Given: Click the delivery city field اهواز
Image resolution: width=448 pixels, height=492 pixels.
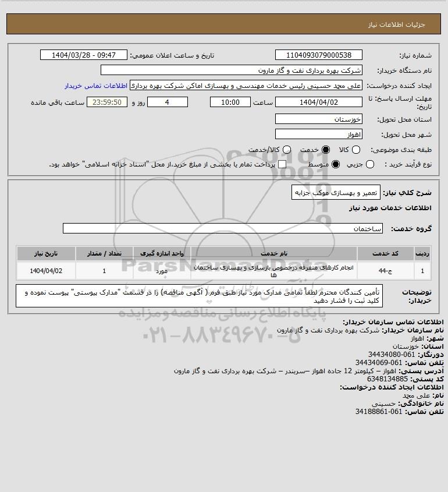Looking at the screenshot, I should pyautogui.click(x=318, y=134).
